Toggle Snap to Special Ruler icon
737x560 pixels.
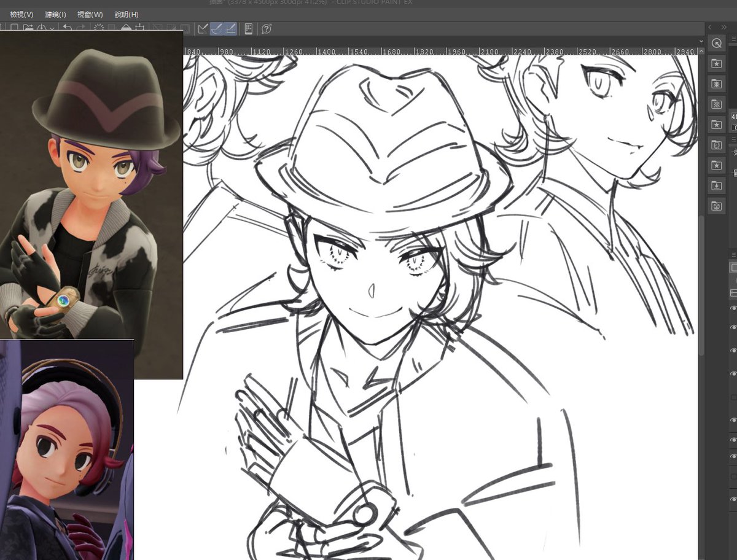coord(216,28)
